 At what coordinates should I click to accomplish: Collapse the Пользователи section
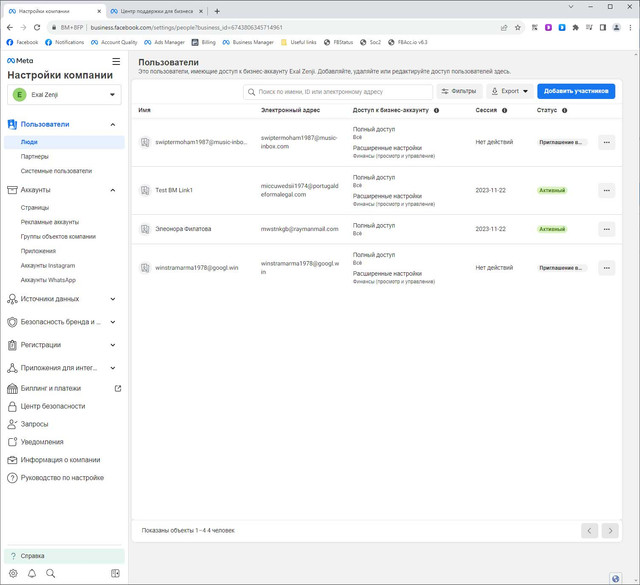[113, 125]
